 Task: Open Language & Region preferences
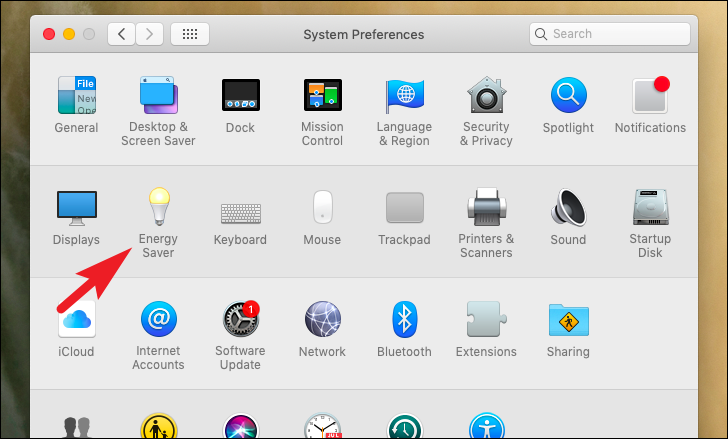point(404,95)
